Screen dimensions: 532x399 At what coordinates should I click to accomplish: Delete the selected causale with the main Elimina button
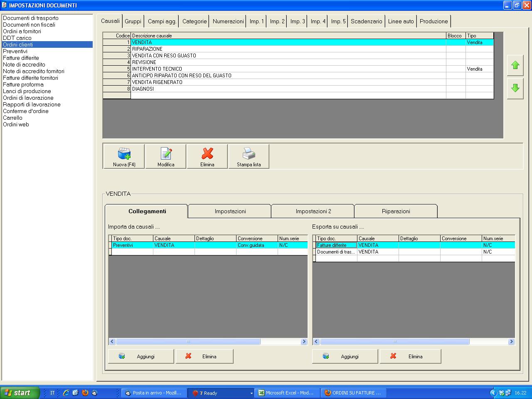click(207, 156)
